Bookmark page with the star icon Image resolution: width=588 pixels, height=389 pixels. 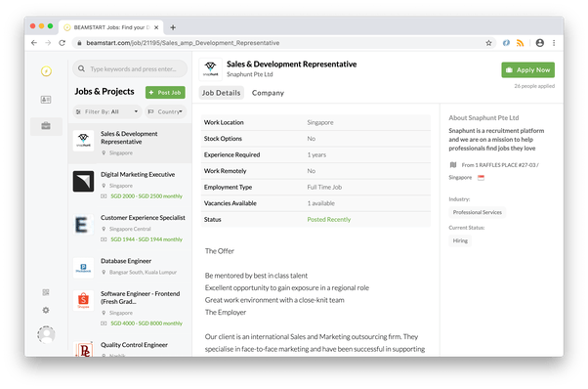[x=488, y=43]
